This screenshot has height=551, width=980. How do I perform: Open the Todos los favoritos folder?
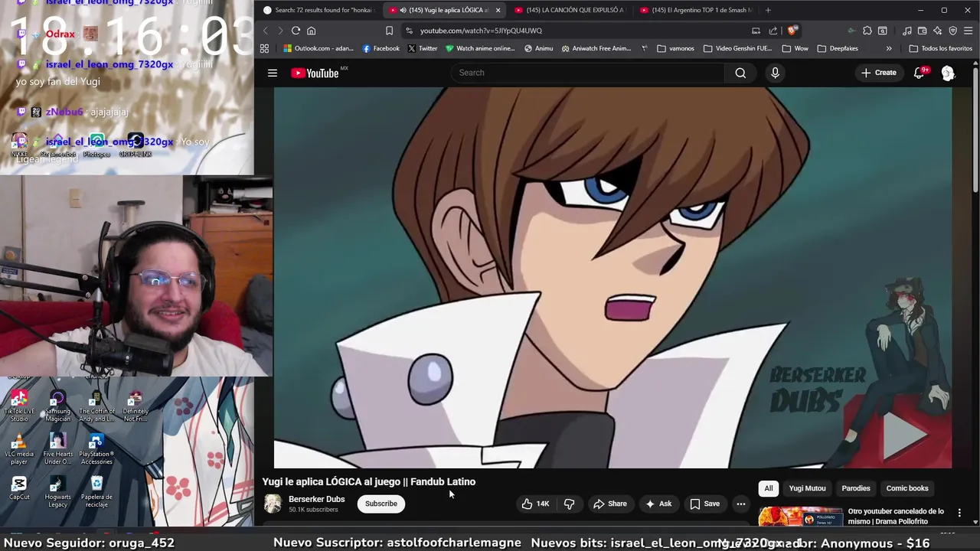click(940, 48)
